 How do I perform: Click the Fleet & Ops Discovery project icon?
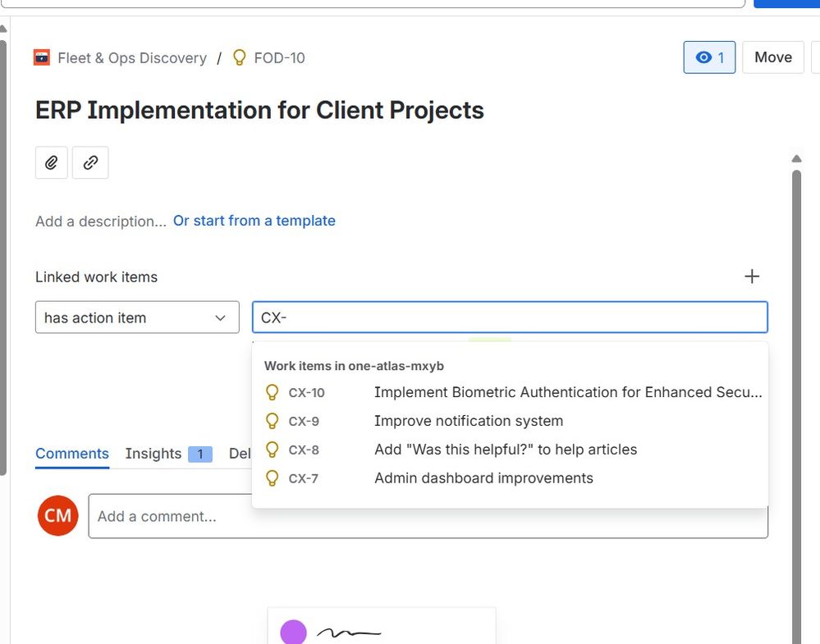[42, 57]
